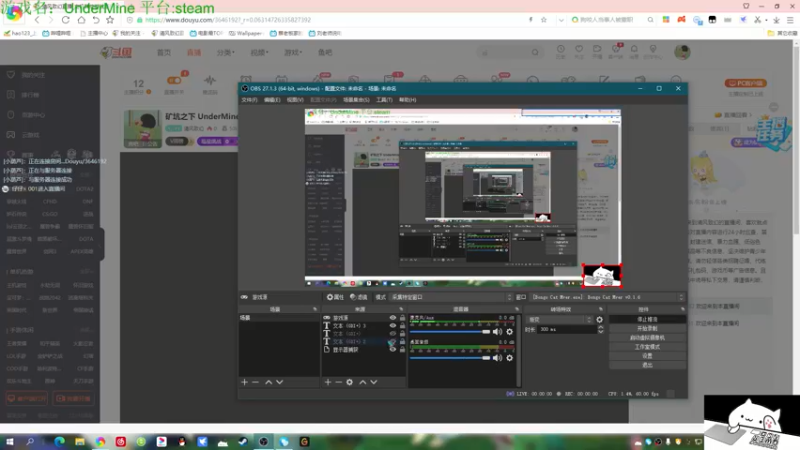Open Douyu user avatar menu
This screenshot has height=450, width=800.
(682, 52)
